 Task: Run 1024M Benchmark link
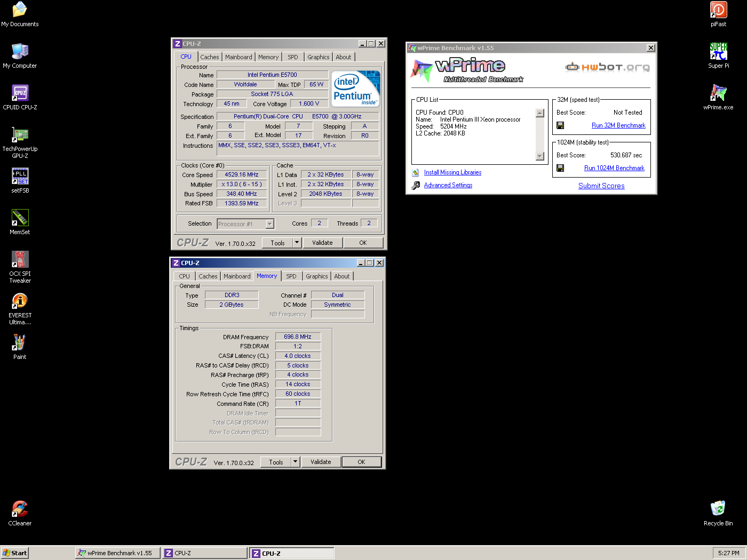(614, 168)
